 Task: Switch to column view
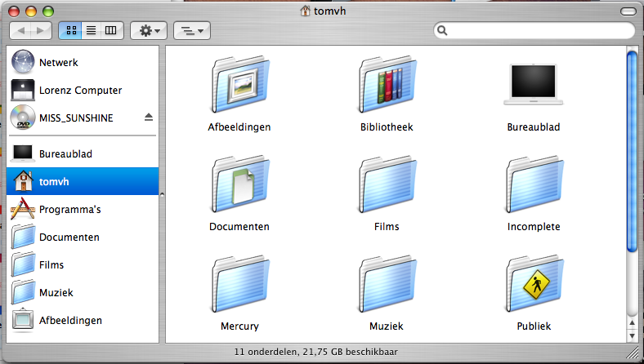tap(111, 30)
